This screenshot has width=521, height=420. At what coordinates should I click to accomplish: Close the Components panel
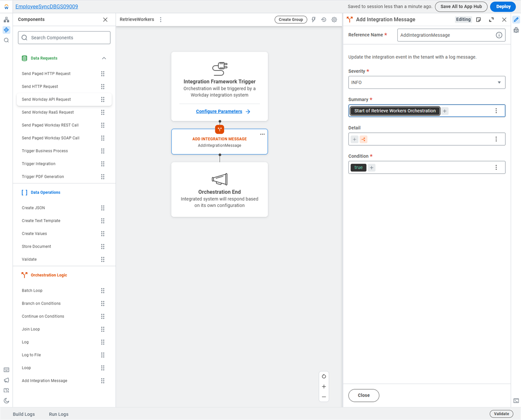pos(105,20)
